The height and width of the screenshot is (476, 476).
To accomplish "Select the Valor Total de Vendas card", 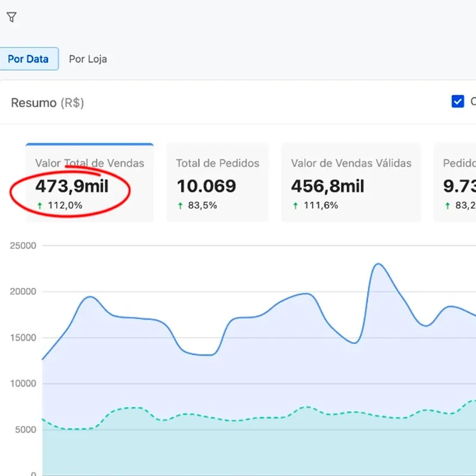I will pyautogui.click(x=90, y=183).
